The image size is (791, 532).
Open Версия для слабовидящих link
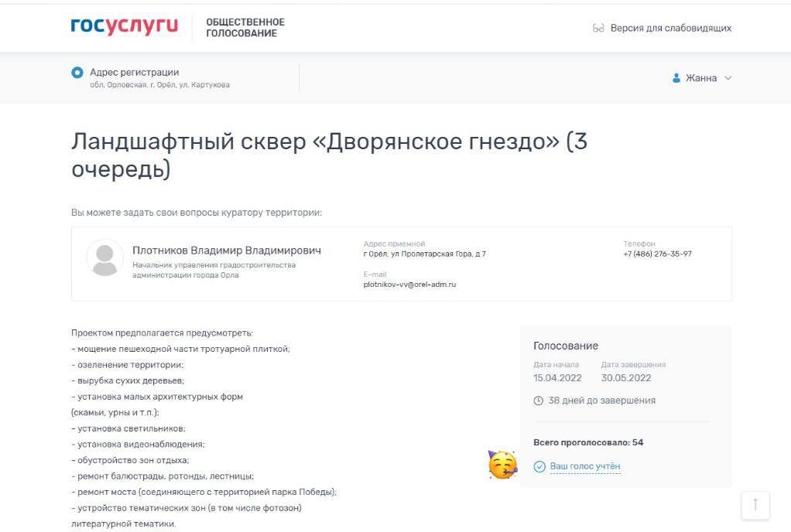point(671,28)
